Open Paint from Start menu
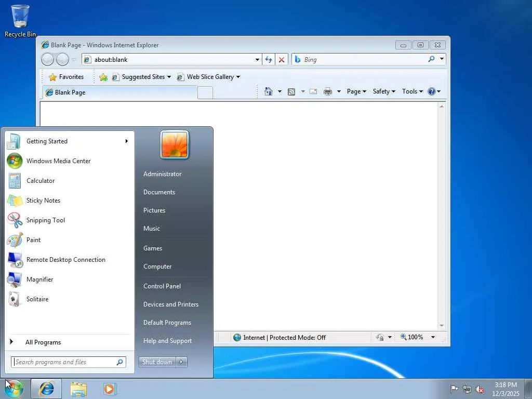Image resolution: width=532 pixels, height=399 pixels. pos(70,240)
